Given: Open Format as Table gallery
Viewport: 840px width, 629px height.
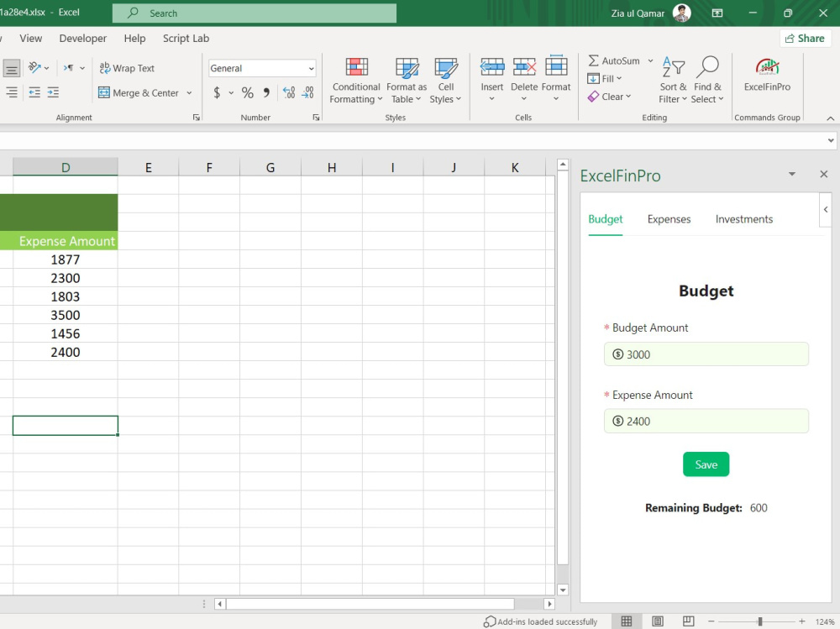Looking at the screenshot, I should pyautogui.click(x=407, y=81).
